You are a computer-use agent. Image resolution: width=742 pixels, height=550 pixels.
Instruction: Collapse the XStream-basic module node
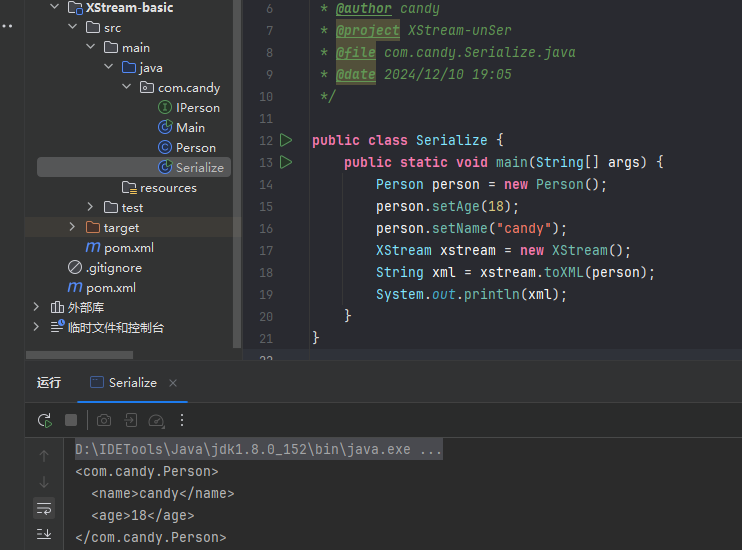point(54,7)
